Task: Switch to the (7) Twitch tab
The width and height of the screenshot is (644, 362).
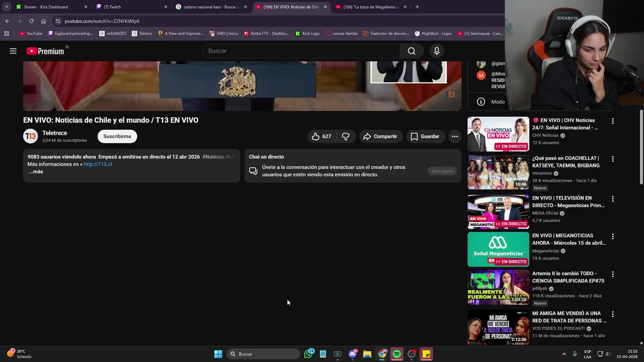Action: [131, 7]
